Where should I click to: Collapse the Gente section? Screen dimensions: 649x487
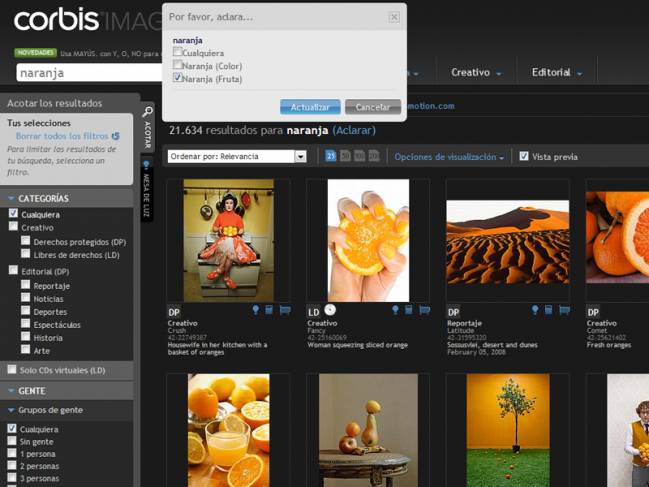pyautogui.click(x=11, y=391)
